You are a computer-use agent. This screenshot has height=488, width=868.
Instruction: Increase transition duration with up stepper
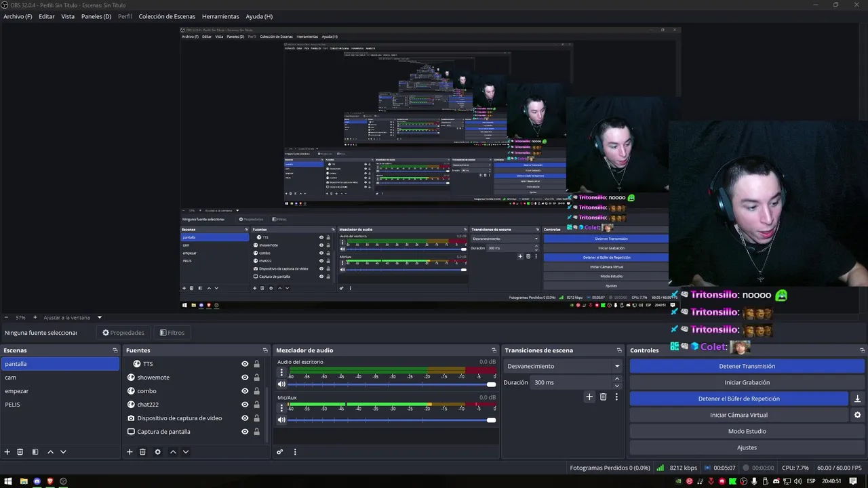616,380
